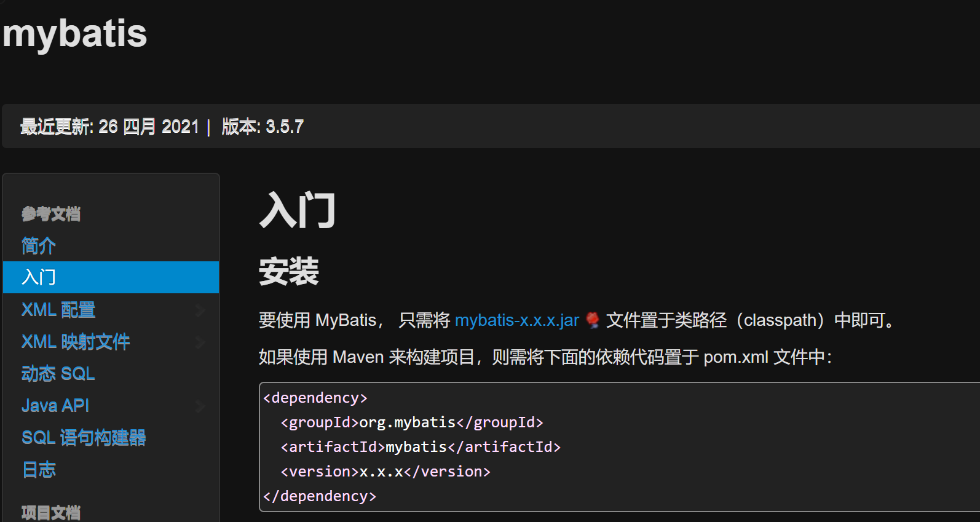Click the mybatis site title
This screenshot has width=980, height=522.
coord(75,34)
